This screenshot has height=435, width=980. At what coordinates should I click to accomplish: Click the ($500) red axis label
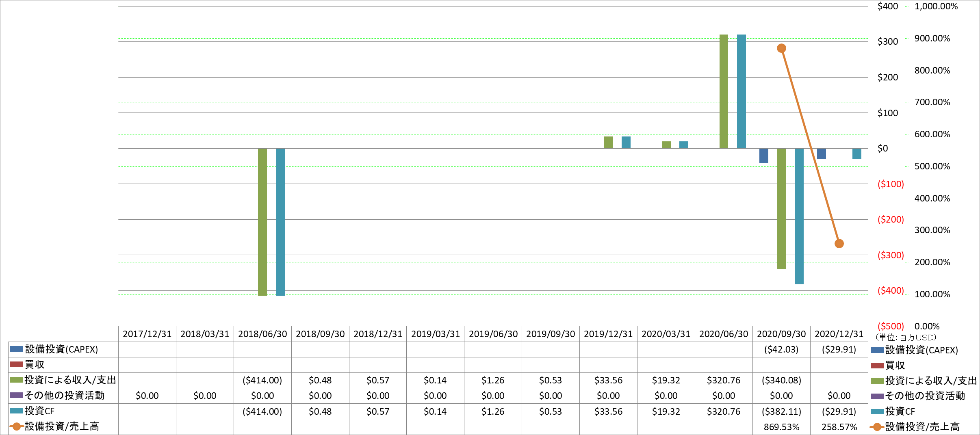click(x=891, y=326)
